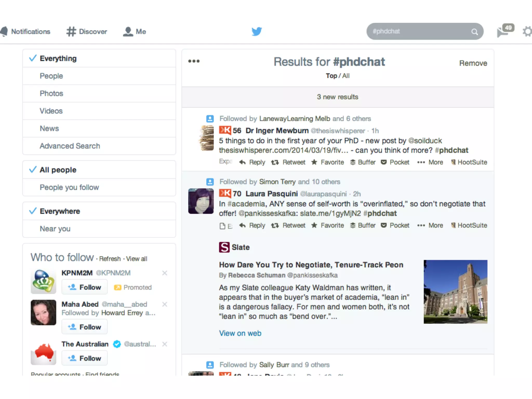
Task: Send Mewburn's tweet to HootSuite
Action: pos(469,162)
